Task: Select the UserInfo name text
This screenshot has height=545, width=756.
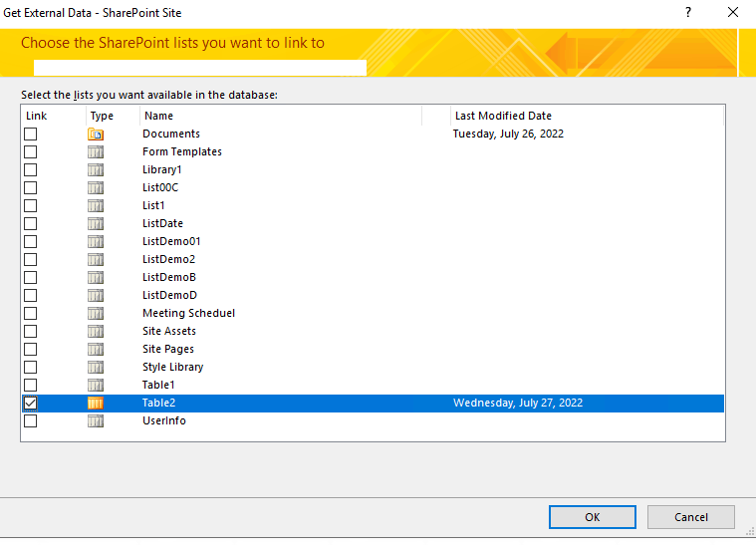Action: (164, 421)
